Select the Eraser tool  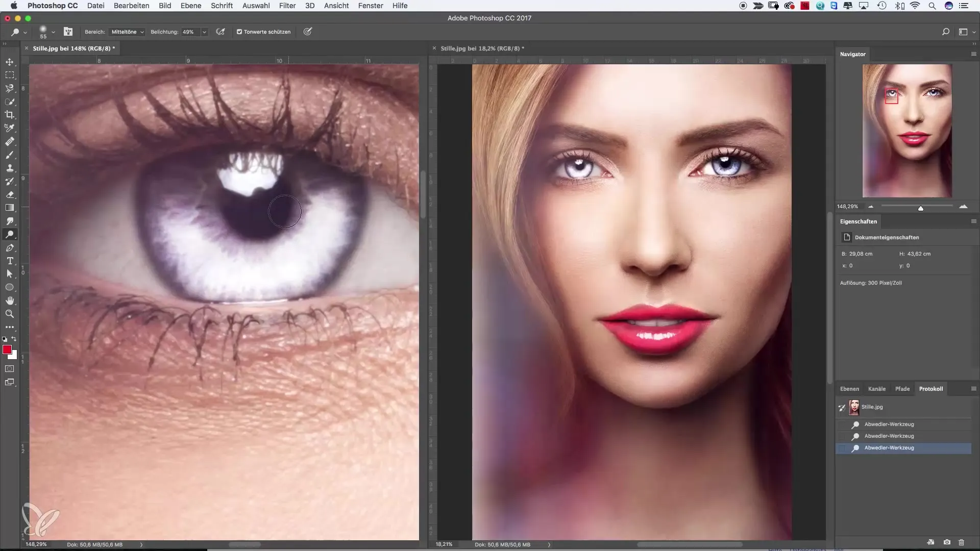click(x=10, y=194)
